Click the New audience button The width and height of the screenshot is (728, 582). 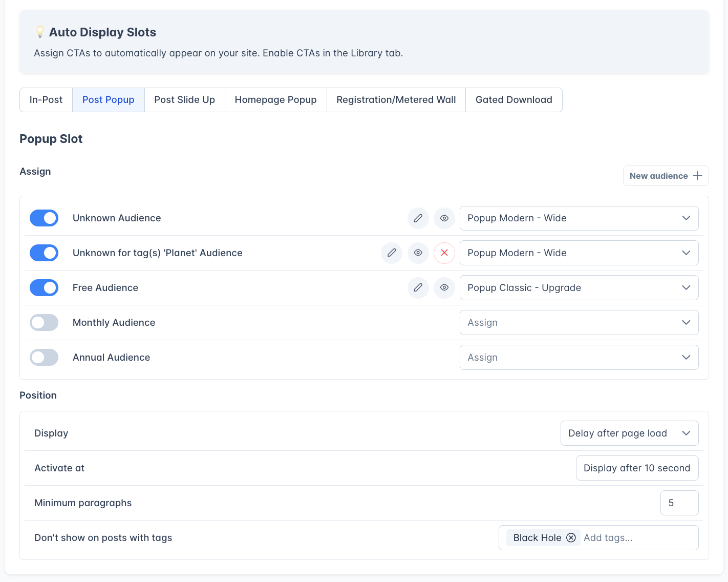coord(666,176)
